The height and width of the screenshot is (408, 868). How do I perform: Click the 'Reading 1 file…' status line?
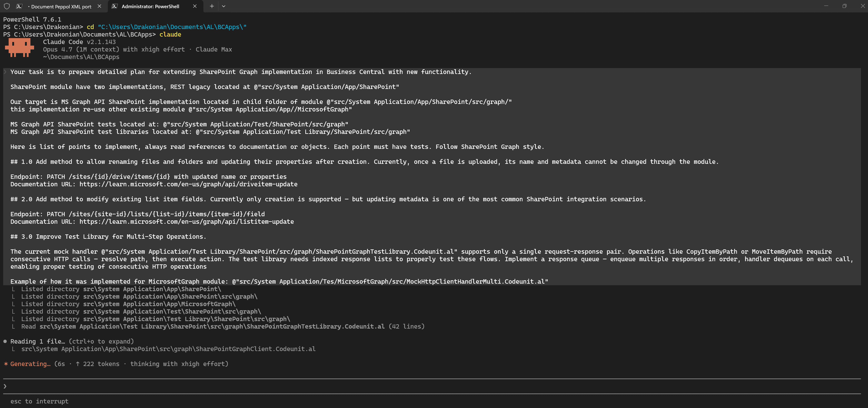[x=69, y=341]
